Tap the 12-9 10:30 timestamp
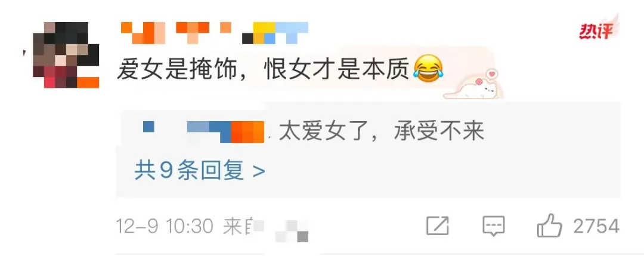 165,226
